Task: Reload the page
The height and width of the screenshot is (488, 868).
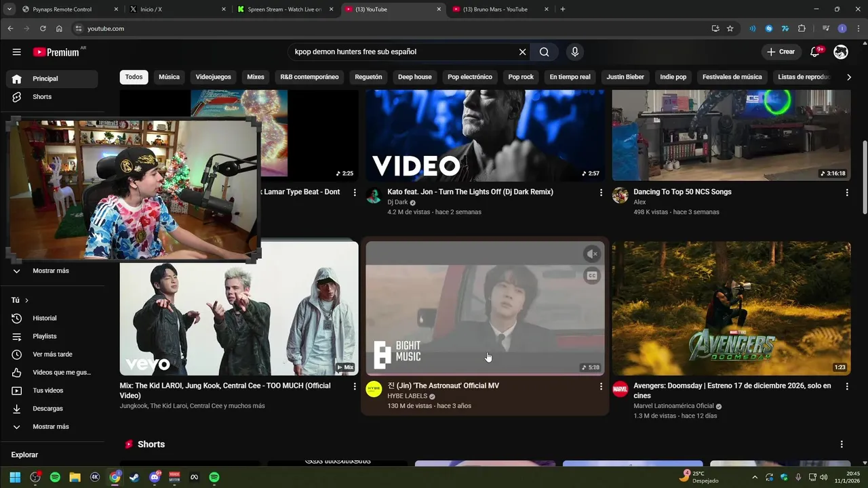Action: click(43, 28)
